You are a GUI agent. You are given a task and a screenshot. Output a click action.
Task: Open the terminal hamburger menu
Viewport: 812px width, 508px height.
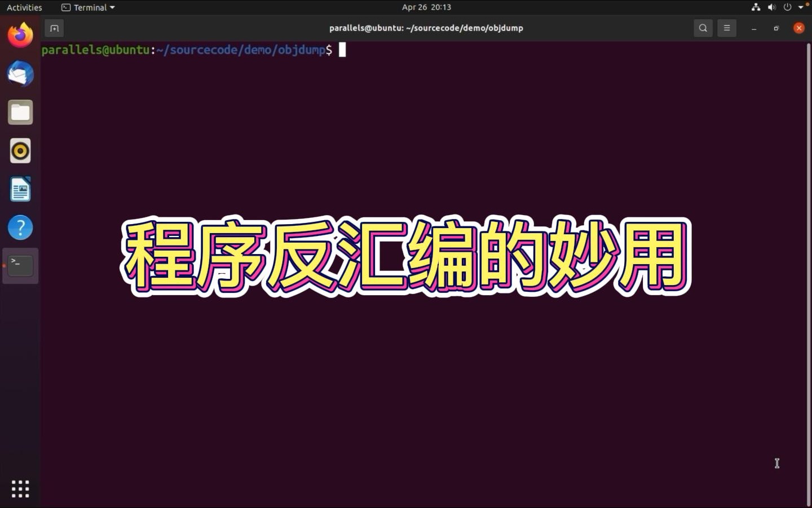coord(727,28)
